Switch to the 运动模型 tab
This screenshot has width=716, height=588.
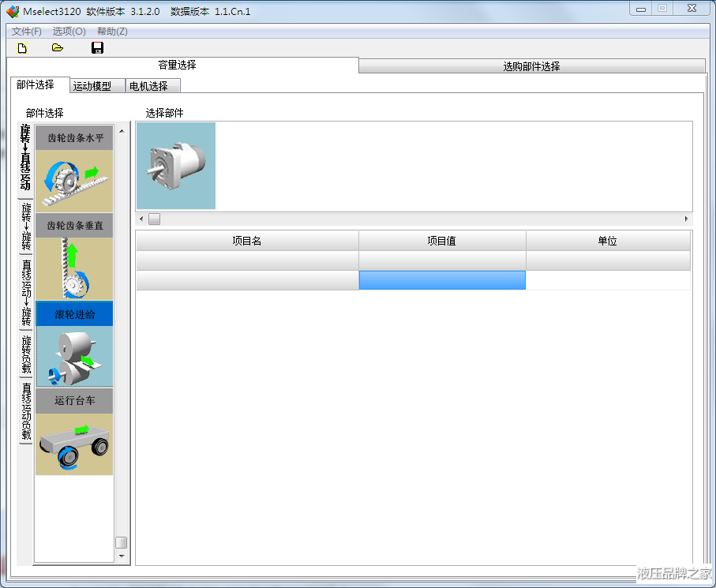click(x=92, y=86)
